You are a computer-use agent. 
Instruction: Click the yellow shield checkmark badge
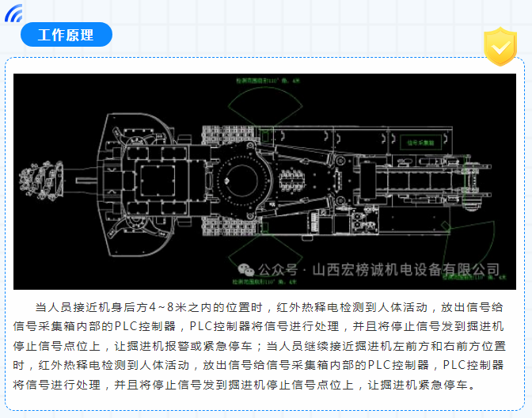click(500, 47)
